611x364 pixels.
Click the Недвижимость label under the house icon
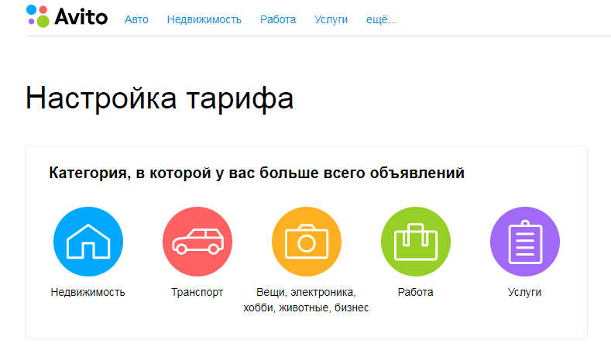[88, 293]
